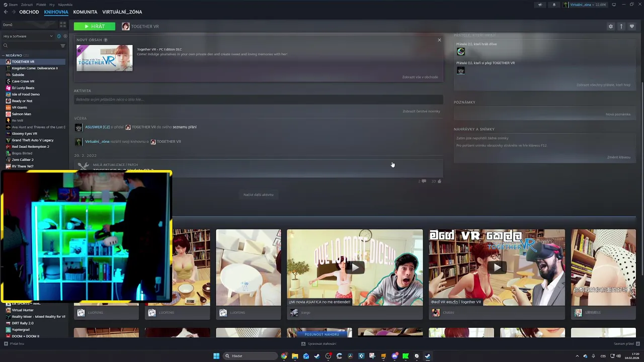Go back with the left navigation arrow
Viewport: 644px width, 362px height.
6,12
